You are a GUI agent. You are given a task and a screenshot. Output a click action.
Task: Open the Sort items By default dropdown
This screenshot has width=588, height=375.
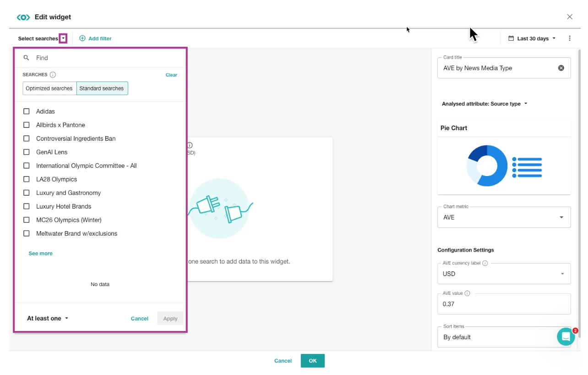[504, 337]
